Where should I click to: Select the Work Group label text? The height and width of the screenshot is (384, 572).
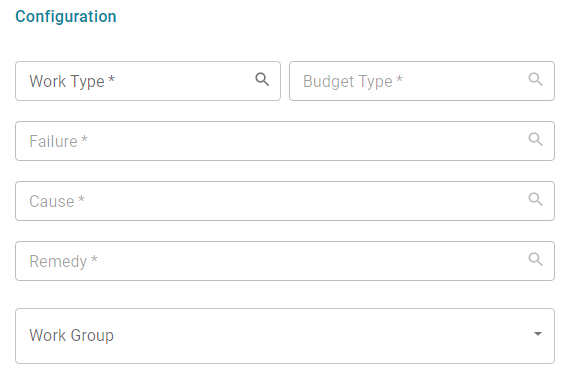coord(72,335)
